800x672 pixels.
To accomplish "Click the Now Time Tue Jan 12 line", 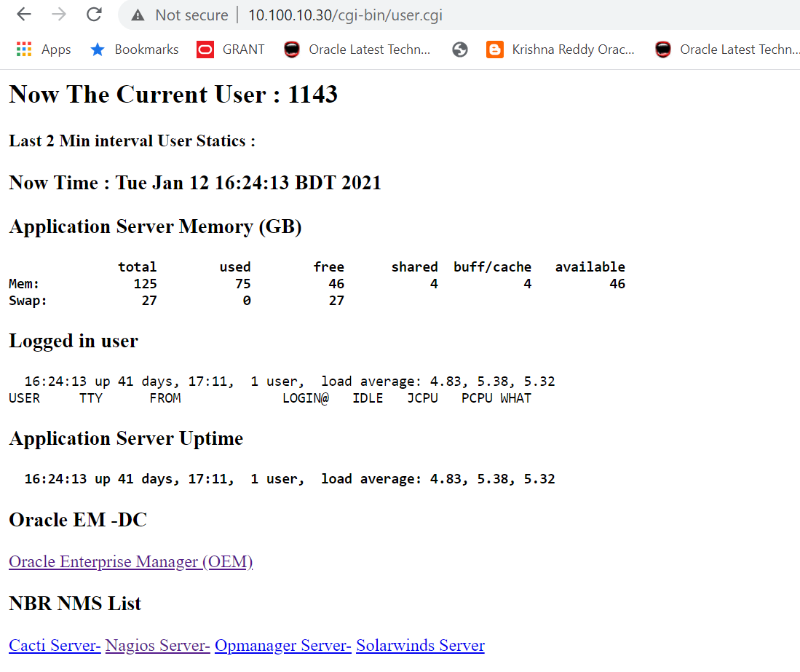I will point(195,183).
